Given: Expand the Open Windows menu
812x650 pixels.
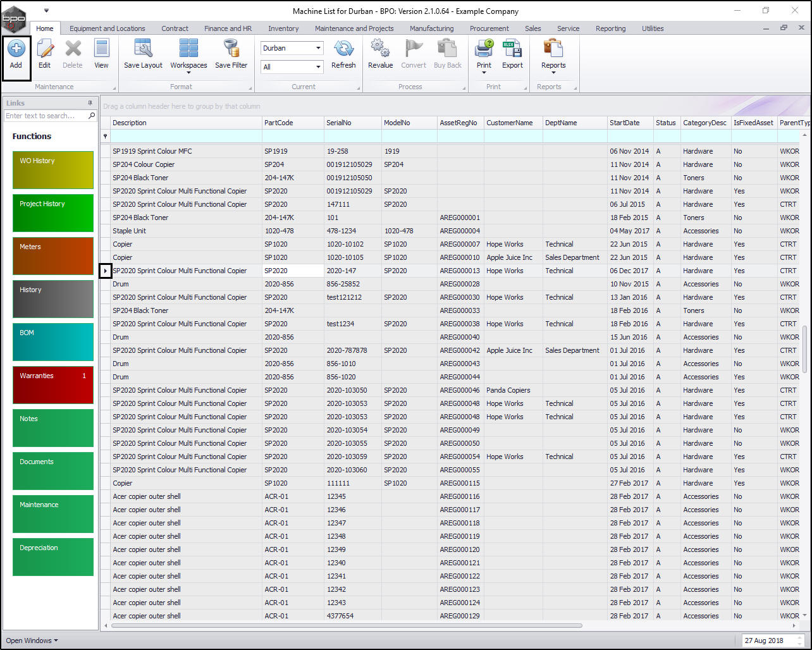Looking at the screenshot, I should point(32,641).
